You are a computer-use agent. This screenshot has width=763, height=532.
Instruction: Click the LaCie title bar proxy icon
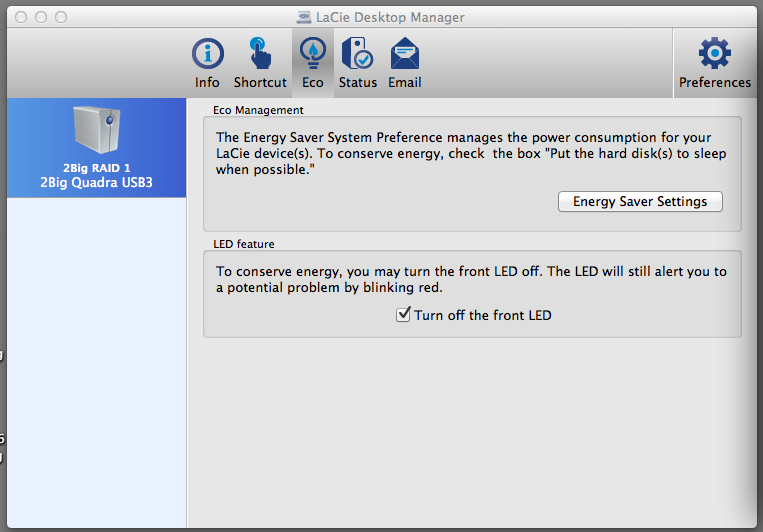(304, 18)
